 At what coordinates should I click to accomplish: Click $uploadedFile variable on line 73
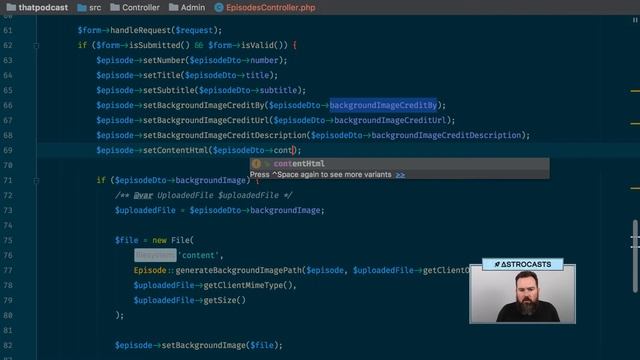pyautogui.click(x=145, y=211)
